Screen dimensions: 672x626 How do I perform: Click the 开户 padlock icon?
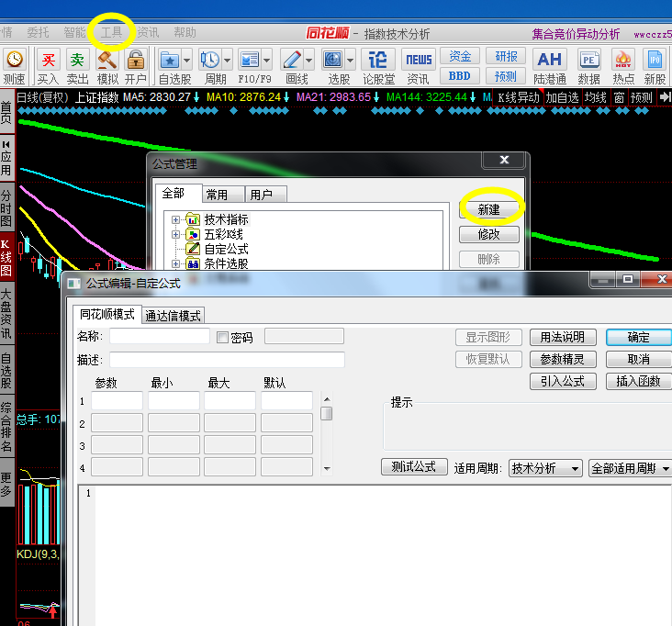pyautogui.click(x=136, y=60)
